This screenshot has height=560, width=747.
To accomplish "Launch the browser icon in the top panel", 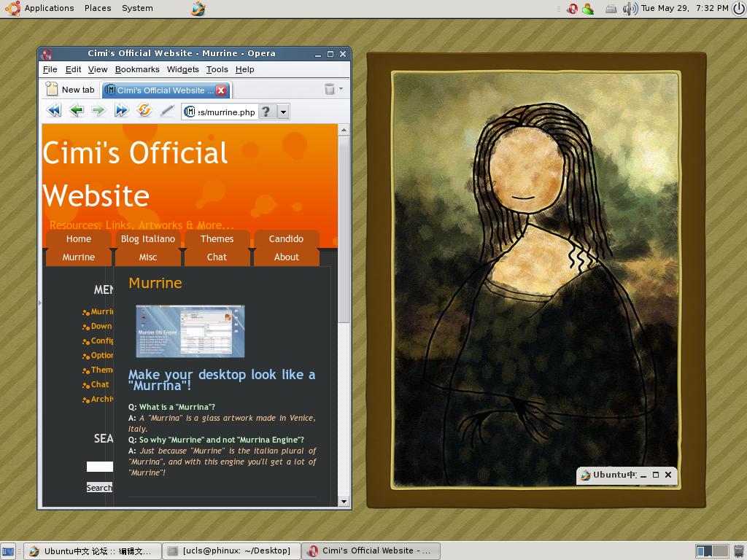I will (198, 9).
